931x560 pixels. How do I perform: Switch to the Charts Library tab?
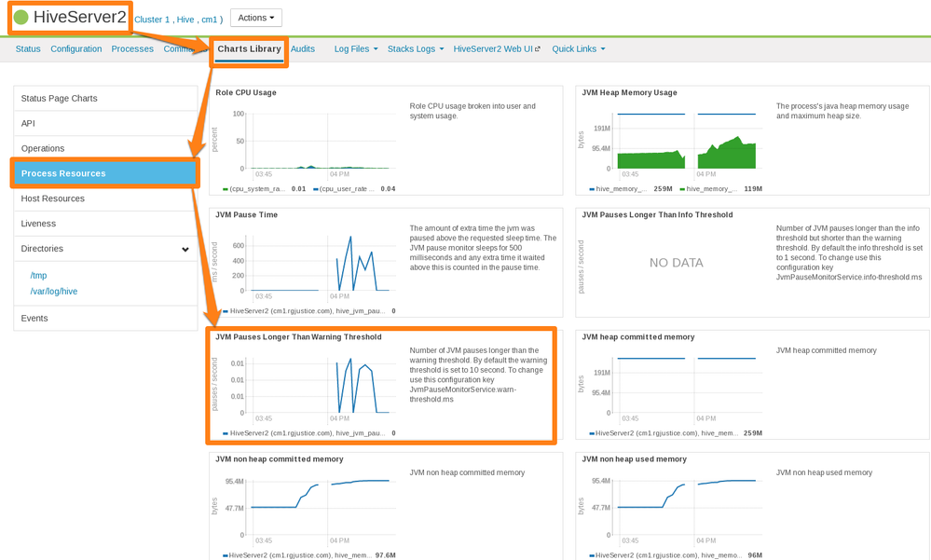(249, 49)
